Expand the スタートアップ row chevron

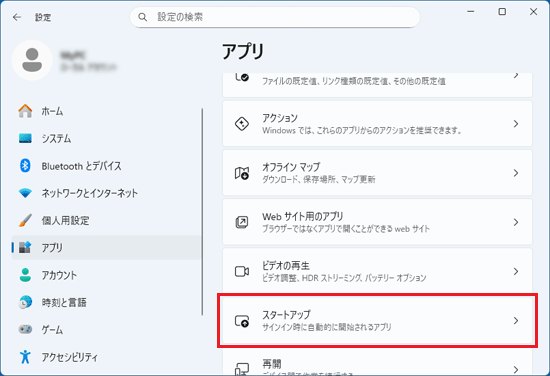pyautogui.click(x=516, y=321)
